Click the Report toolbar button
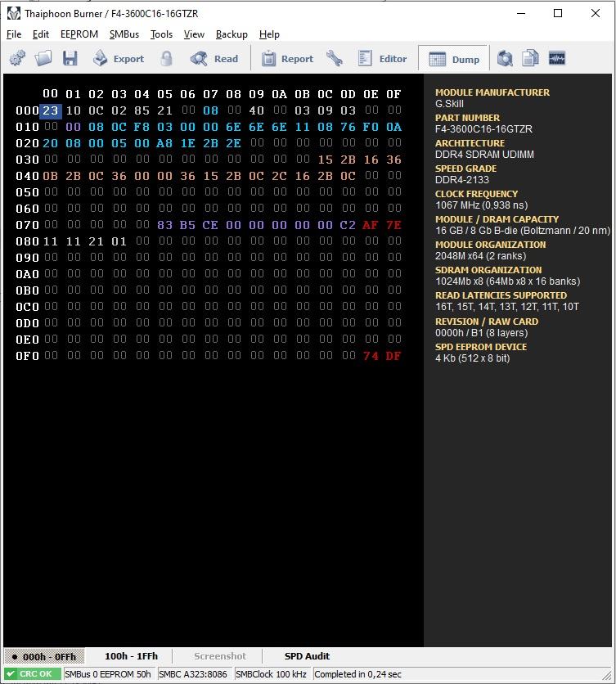 pos(287,58)
